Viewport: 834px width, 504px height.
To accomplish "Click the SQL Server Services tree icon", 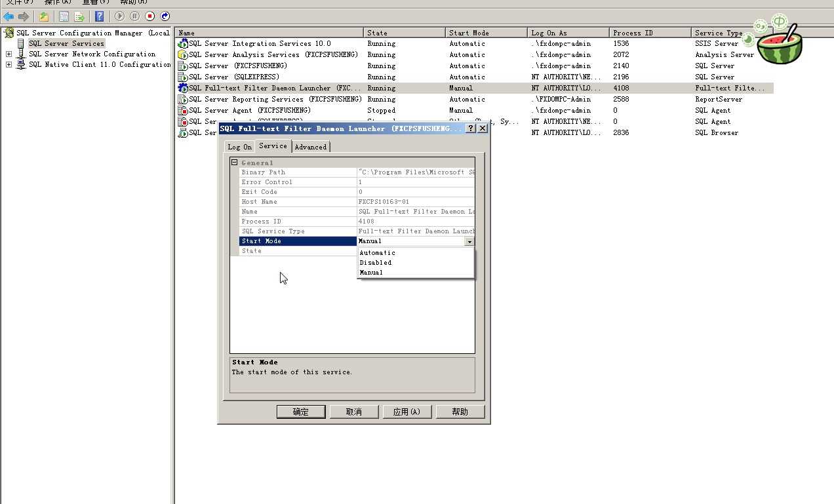I will [x=21, y=43].
